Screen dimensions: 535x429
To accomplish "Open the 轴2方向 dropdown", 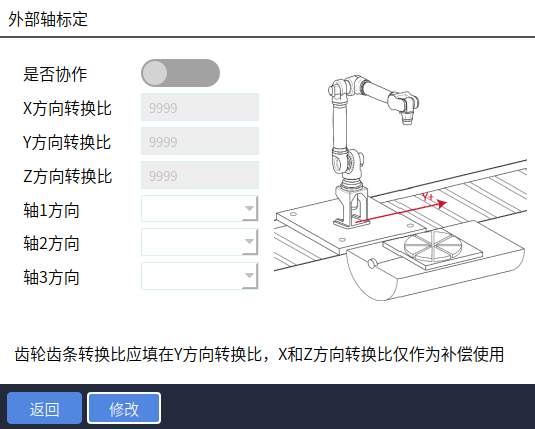I will [200, 242].
